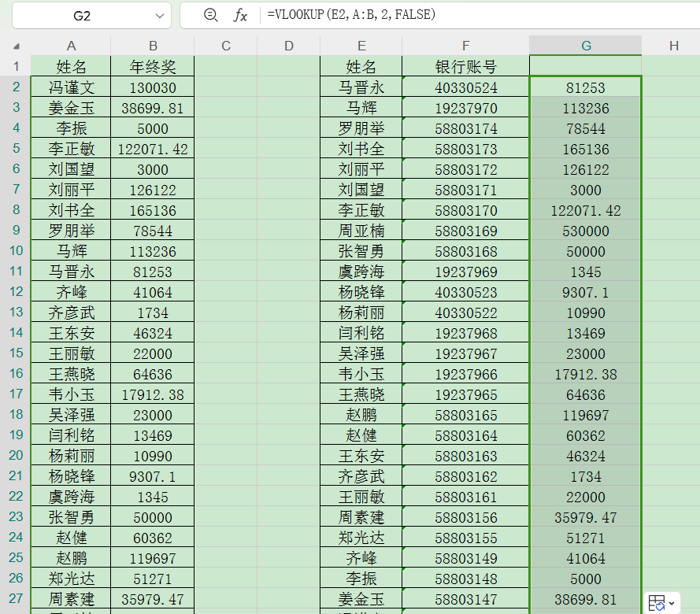The height and width of the screenshot is (614, 700).
Task: Click cell 郑光达 in column E
Action: 361,538
